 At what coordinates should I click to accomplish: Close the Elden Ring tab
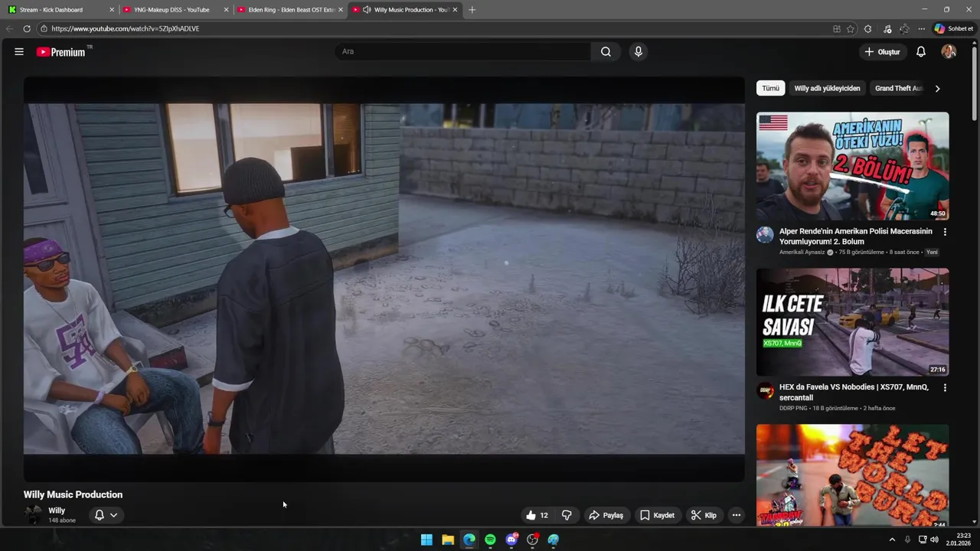coord(341,10)
